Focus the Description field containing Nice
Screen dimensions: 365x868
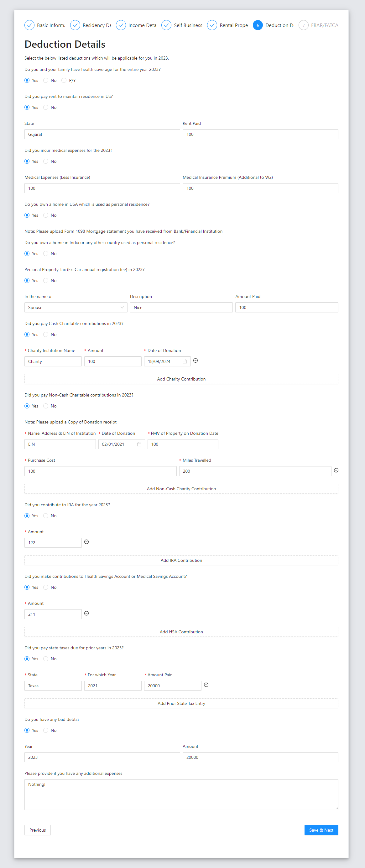point(181,307)
